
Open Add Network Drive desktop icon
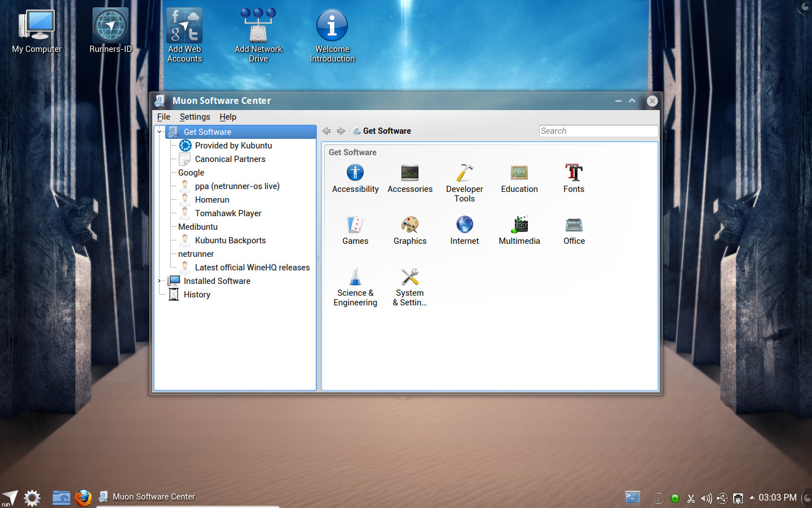pos(258,35)
